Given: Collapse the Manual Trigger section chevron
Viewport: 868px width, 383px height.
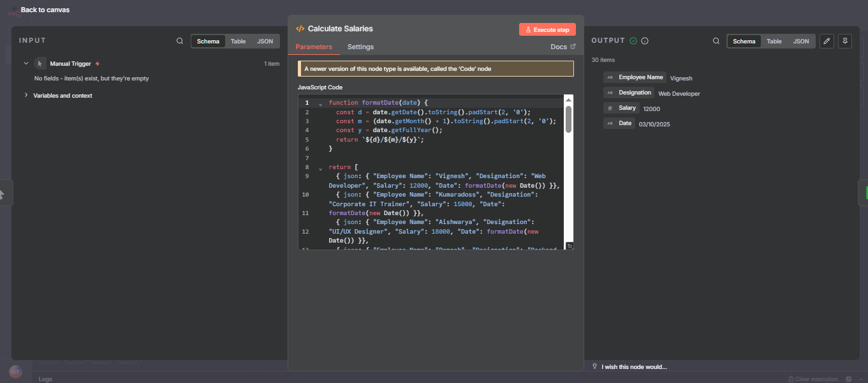Looking at the screenshot, I should click(26, 63).
